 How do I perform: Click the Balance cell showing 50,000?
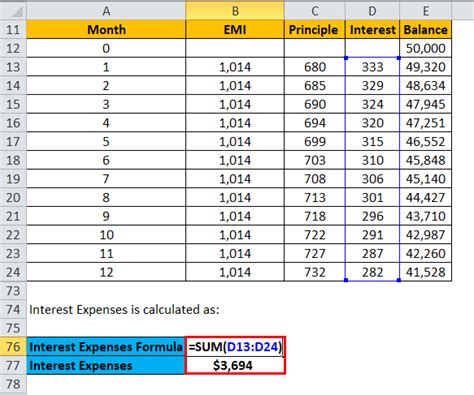tap(426, 48)
